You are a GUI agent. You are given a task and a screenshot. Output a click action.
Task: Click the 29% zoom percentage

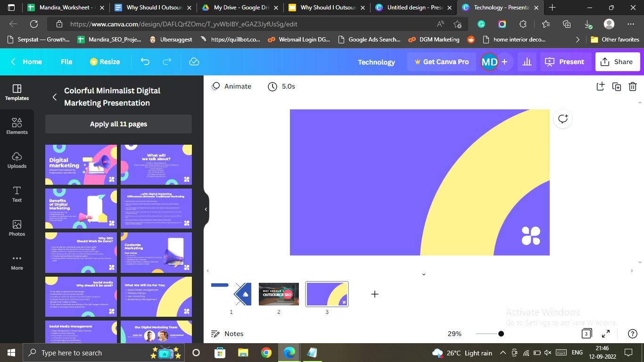[454, 334]
